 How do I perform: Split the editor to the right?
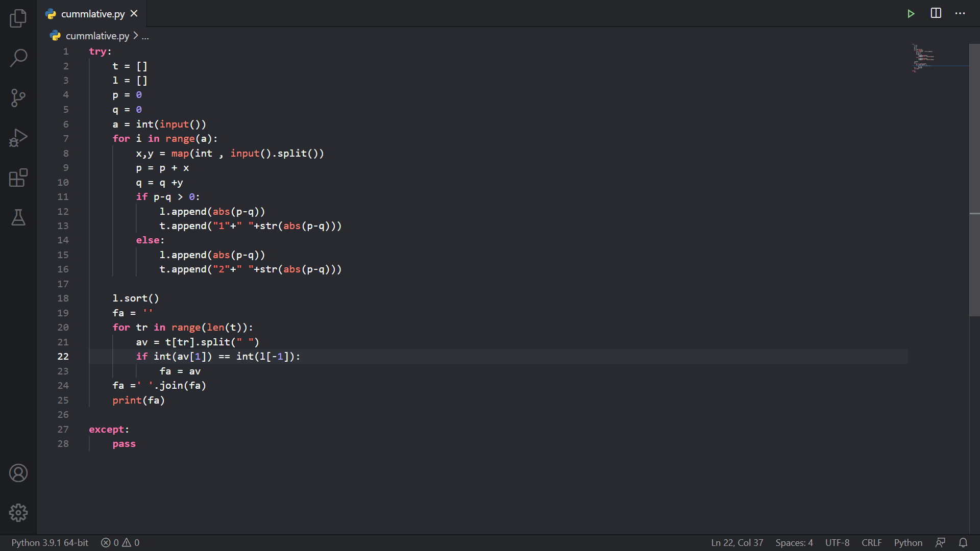pos(936,13)
